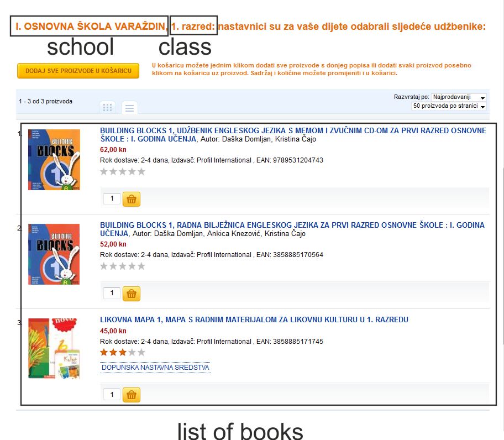Add Building Blocks 1 radna bilježnica to cart
The image size is (504, 440).
[x=132, y=294]
